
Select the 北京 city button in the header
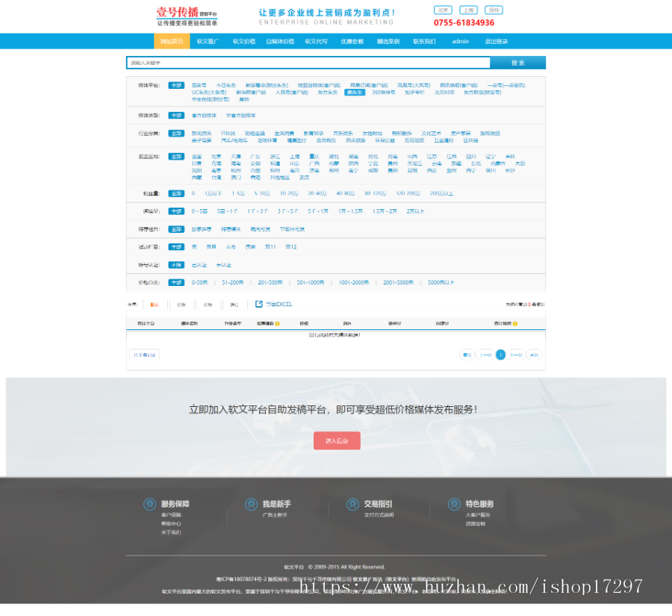443,10
